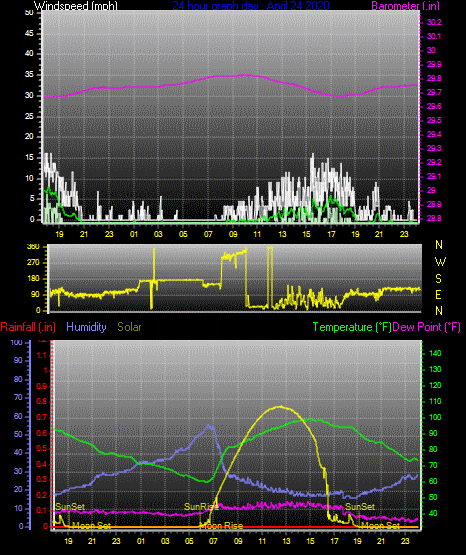Click the "W" compass label beside wind direction chart
466x555 pixels.
(x=440, y=262)
